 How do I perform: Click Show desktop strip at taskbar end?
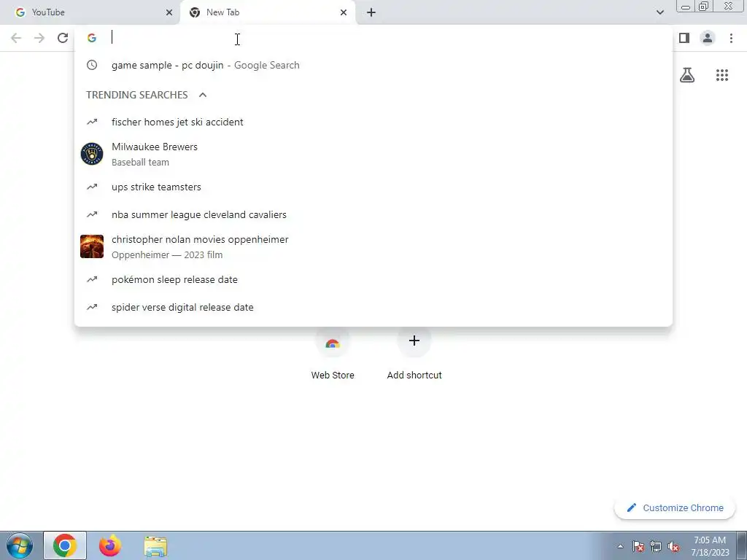[742, 545]
